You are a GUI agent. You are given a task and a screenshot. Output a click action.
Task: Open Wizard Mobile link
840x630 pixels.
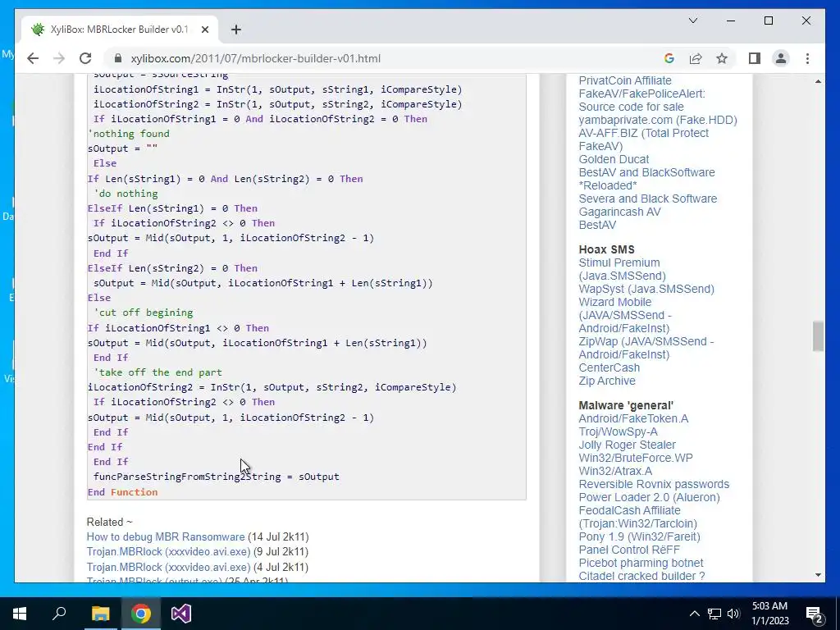click(624, 315)
